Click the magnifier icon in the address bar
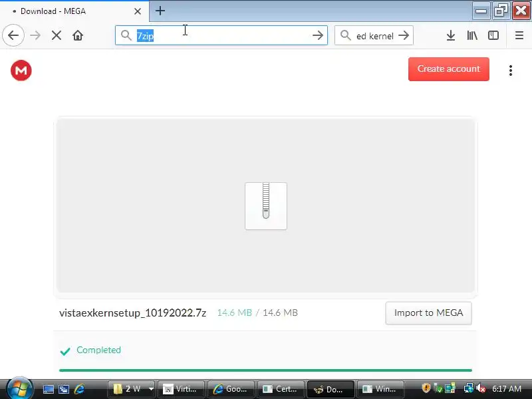Screen dimensions: 532x399 [126, 35]
